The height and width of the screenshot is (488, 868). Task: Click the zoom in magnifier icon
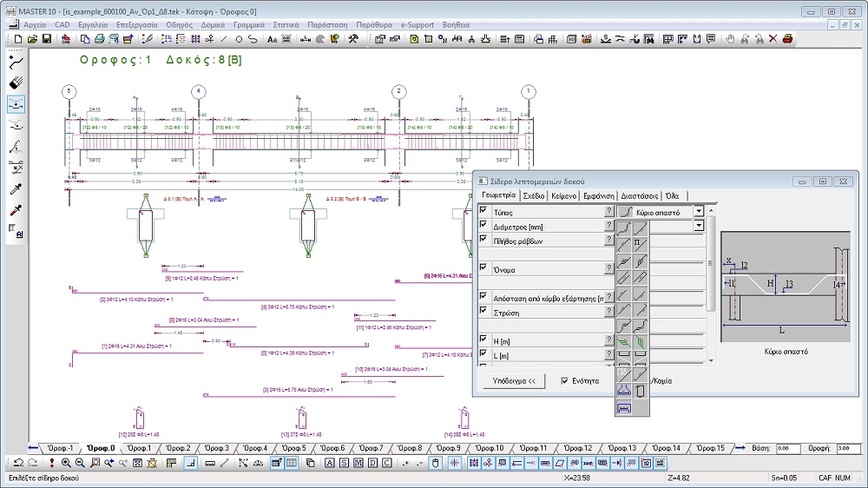click(x=66, y=463)
